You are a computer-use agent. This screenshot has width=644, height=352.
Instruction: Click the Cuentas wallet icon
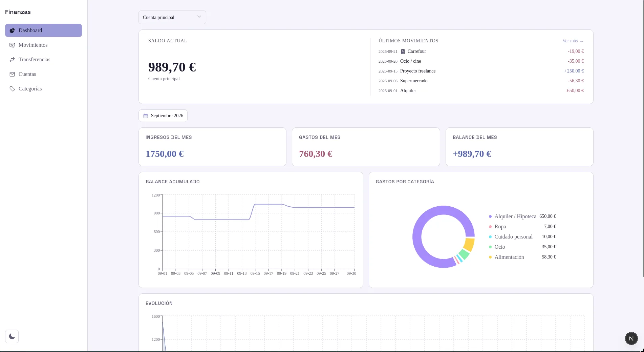(x=12, y=74)
